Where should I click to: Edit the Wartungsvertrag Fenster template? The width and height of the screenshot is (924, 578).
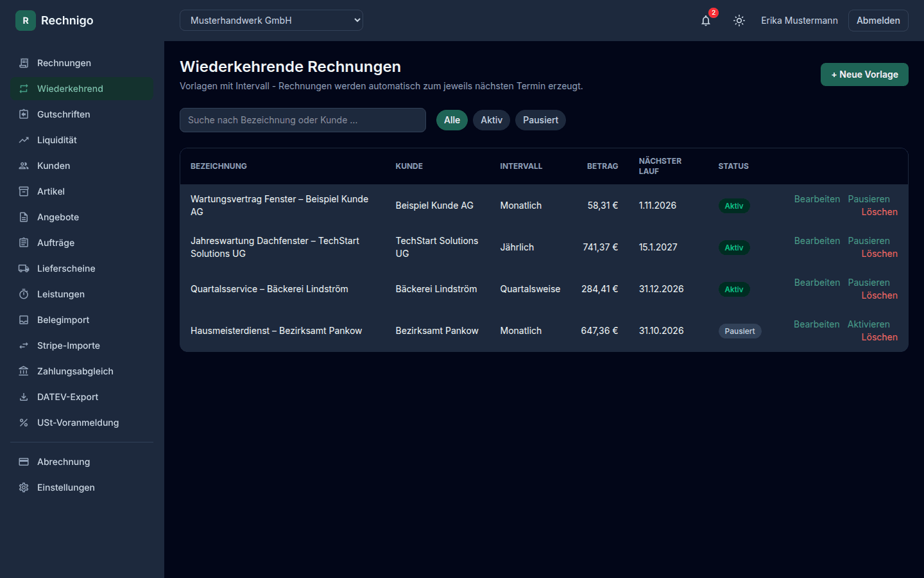click(x=817, y=199)
